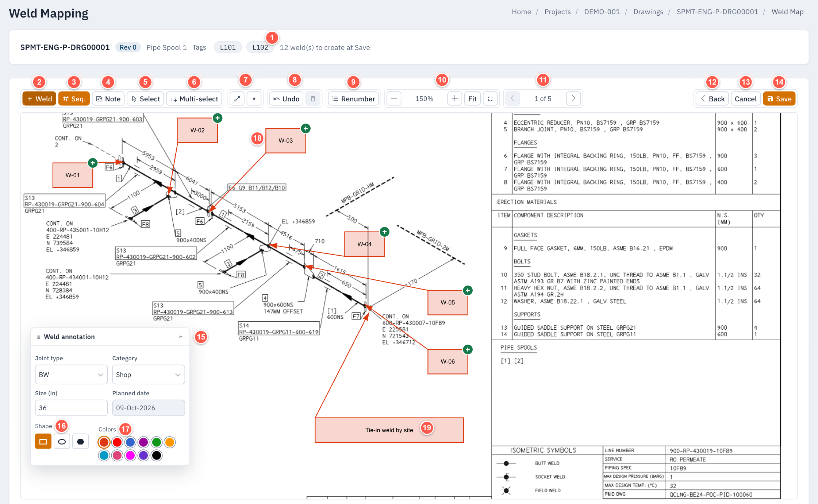This screenshot has width=818, height=504.
Task: Select the rectangle shape
Action: coord(43,442)
